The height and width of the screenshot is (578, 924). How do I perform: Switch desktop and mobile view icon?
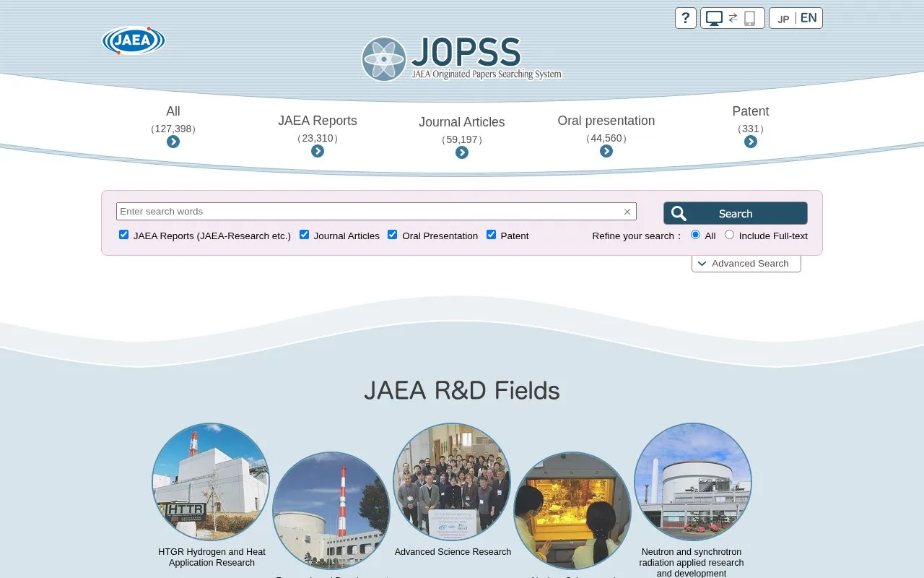733,18
